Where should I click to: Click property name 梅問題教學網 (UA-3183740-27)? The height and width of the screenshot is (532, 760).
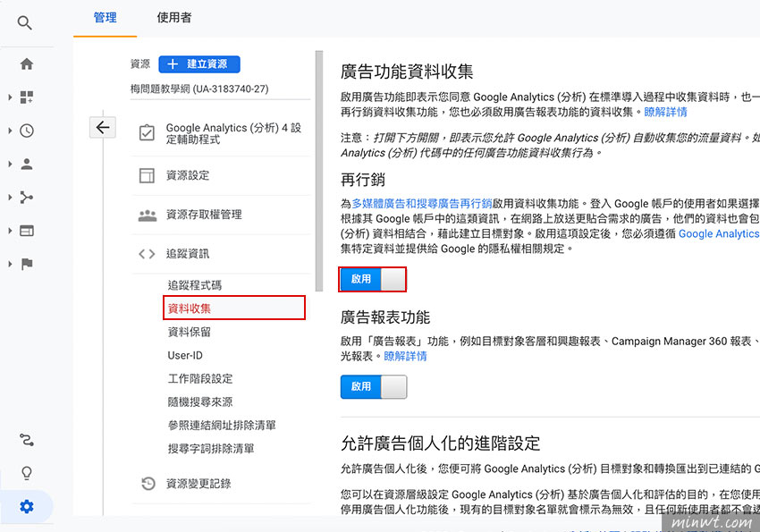199,89
